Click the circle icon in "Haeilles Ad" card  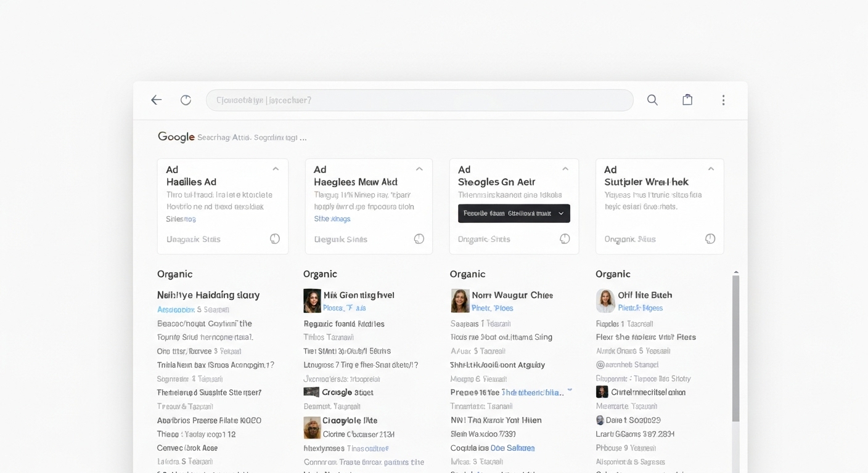275,239
